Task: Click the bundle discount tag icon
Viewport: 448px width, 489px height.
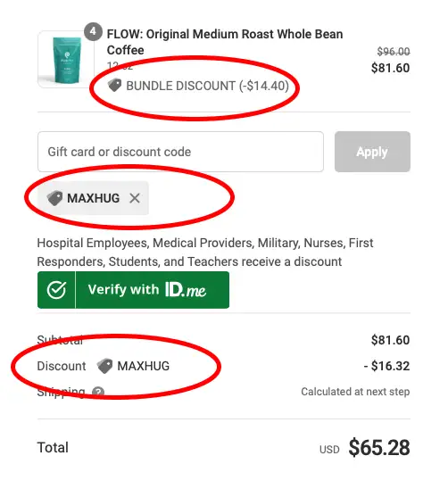Action: click(114, 85)
